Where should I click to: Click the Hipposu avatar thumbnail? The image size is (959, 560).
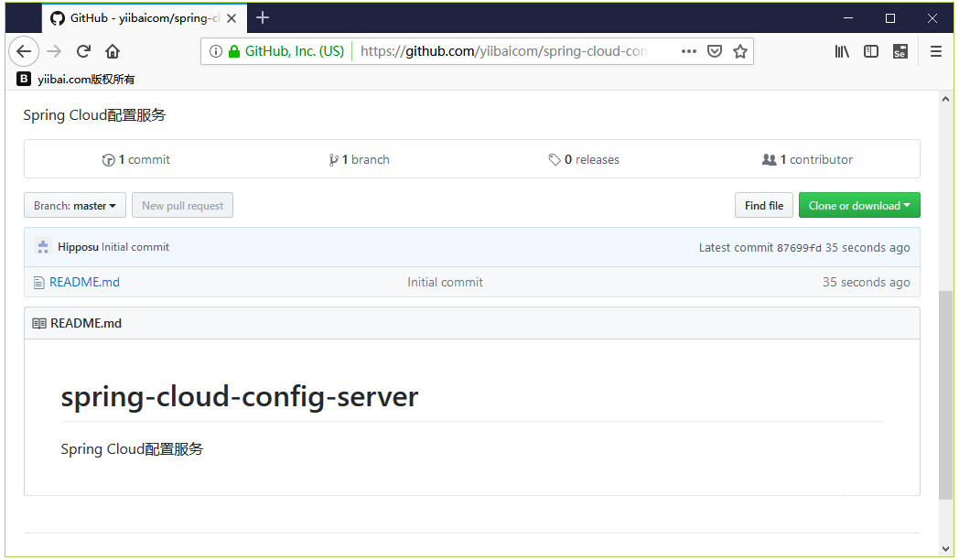coord(43,247)
